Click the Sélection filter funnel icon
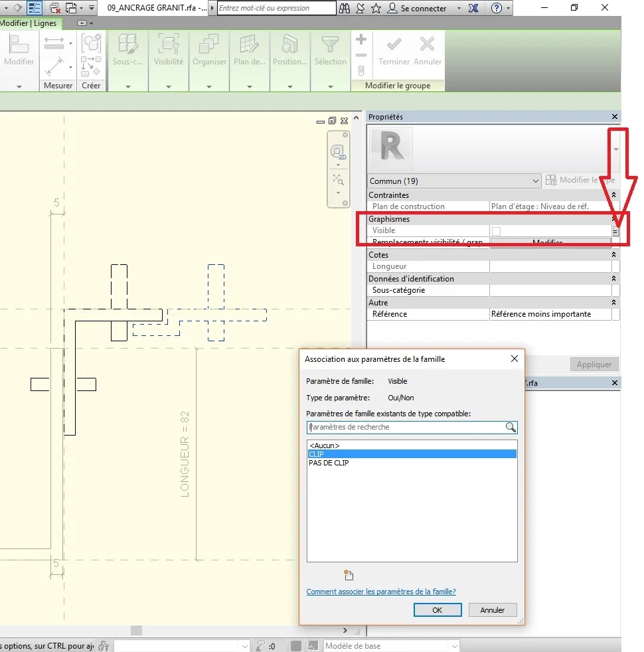644x652 pixels. [331, 44]
